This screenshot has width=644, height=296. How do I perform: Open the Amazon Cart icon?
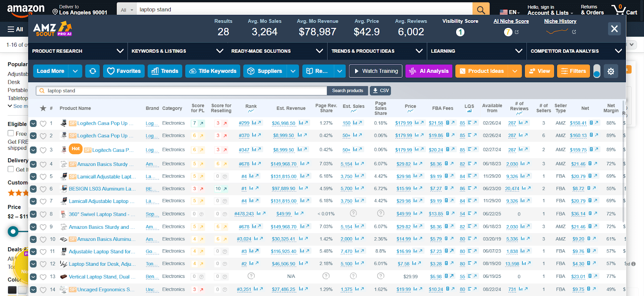(x=624, y=10)
